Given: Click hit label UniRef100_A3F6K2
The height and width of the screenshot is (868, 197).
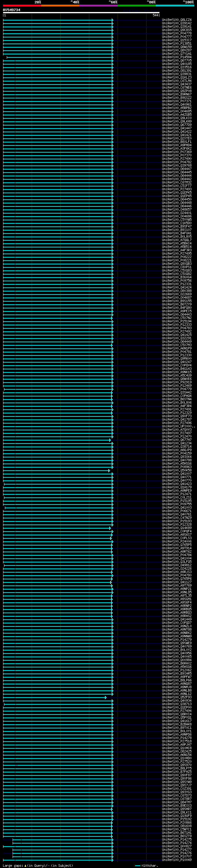Looking at the screenshot, I should click(177, 149).
